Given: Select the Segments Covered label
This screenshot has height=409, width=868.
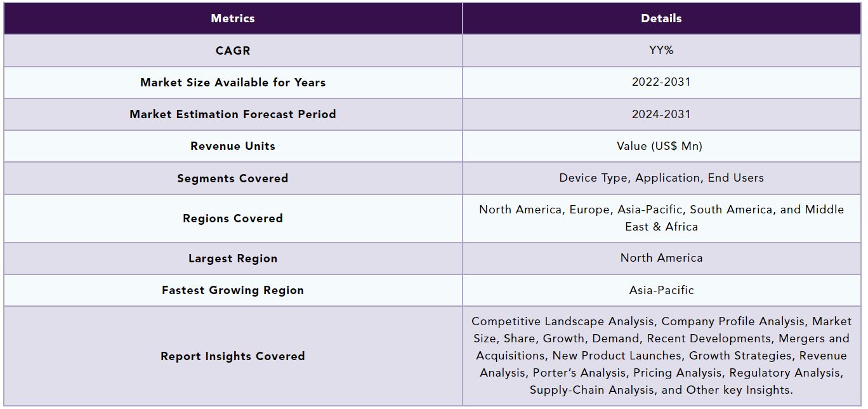Looking at the screenshot, I should point(233,178).
